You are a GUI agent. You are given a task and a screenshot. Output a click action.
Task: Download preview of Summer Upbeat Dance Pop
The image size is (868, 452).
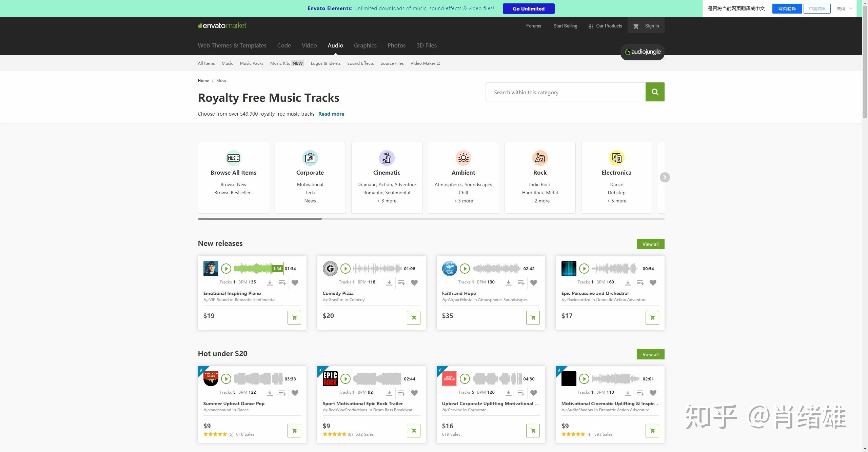pyautogui.click(x=270, y=393)
